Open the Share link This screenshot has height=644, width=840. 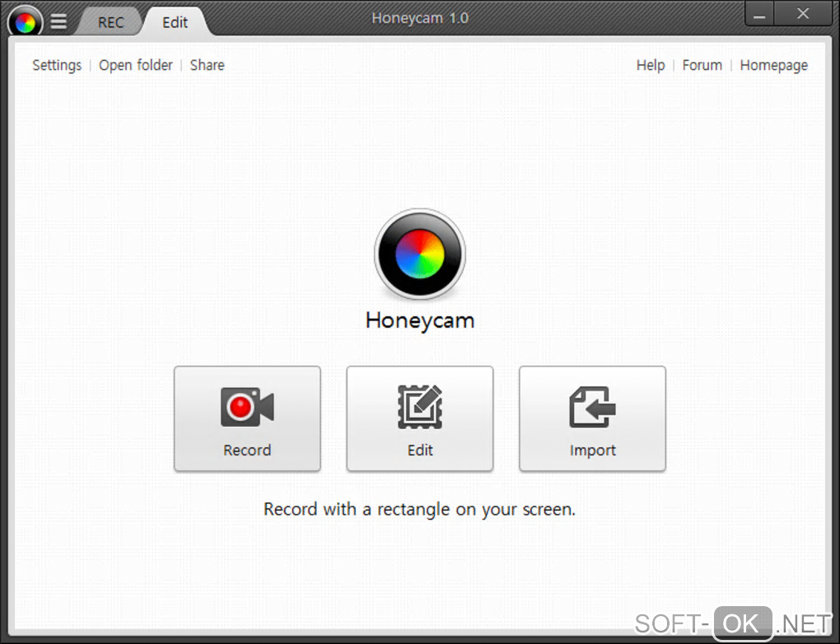pos(208,65)
